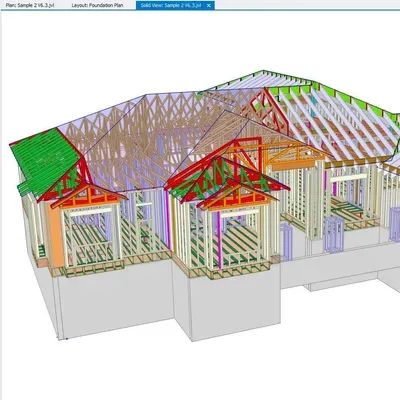This screenshot has height=400, width=400.
Task: Select the magenta post in the front bay
Action: click(x=219, y=239)
